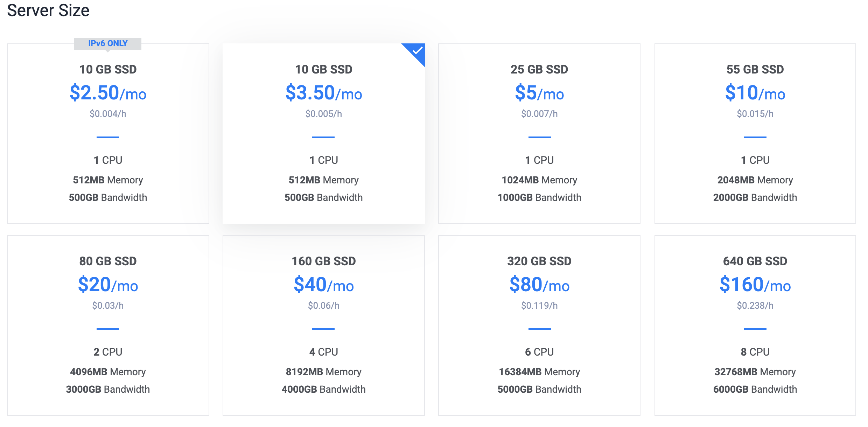
Task: Click the 80 GB SSD title
Action: coord(108,261)
